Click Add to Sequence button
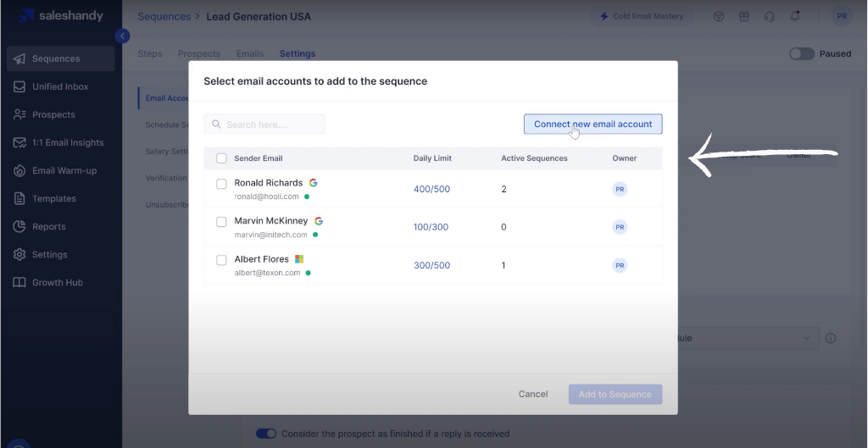 coord(615,395)
